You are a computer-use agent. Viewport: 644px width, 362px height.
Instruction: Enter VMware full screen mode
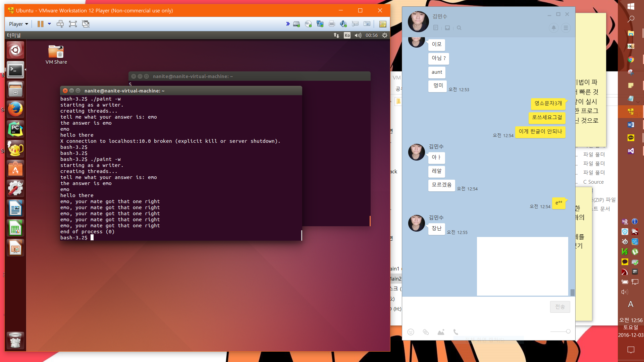pos(73,24)
